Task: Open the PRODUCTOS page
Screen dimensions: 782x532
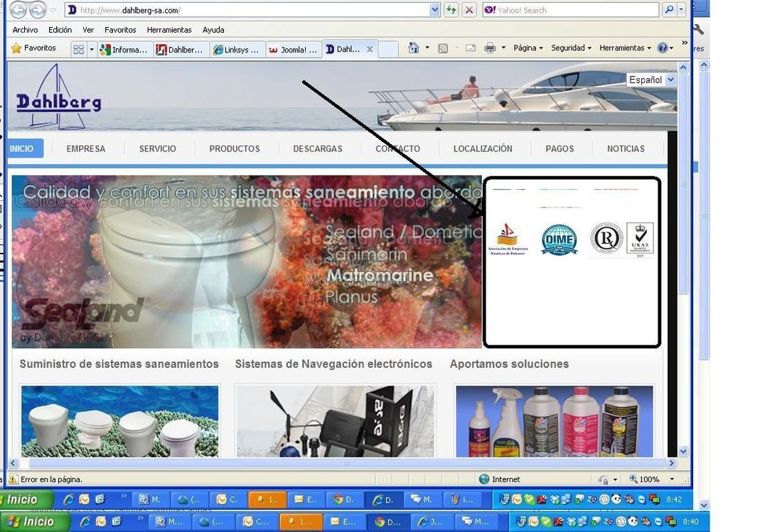Action: point(235,148)
